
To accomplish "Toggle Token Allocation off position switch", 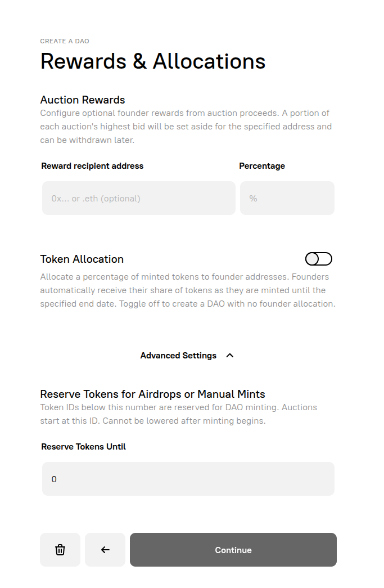I will [318, 258].
